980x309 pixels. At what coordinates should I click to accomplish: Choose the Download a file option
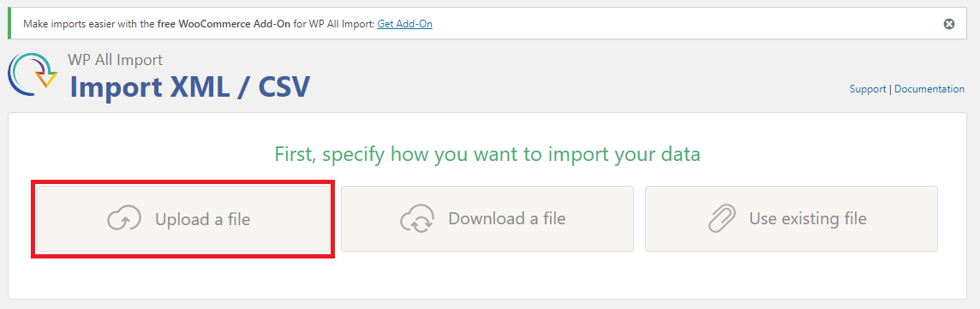click(x=487, y=219)
